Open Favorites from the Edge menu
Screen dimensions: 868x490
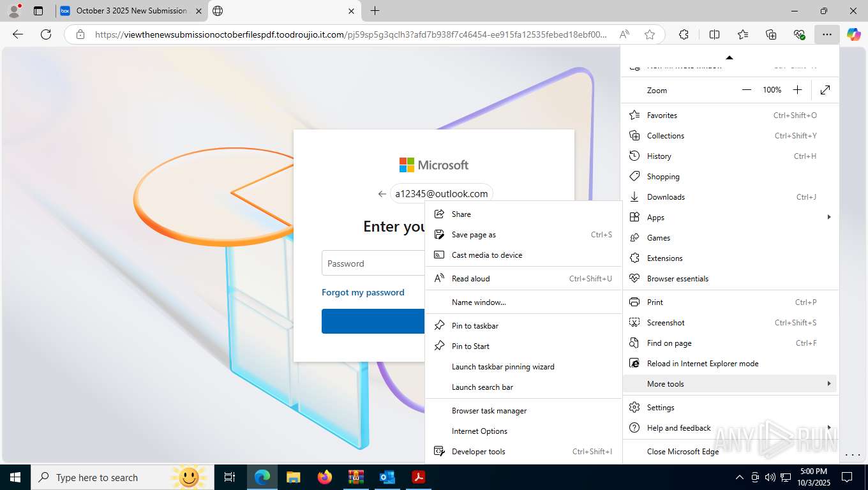pyautogui.click(x=730, y=115)
